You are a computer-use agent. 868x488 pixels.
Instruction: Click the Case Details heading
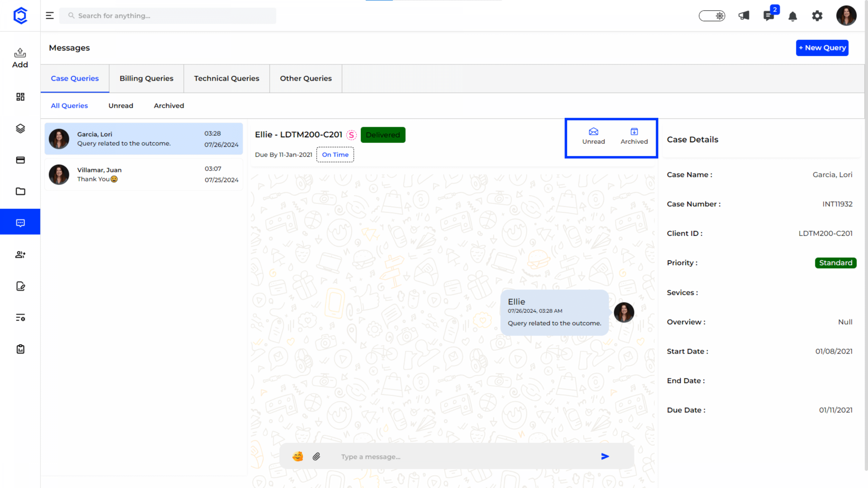[x=693, y=139]
